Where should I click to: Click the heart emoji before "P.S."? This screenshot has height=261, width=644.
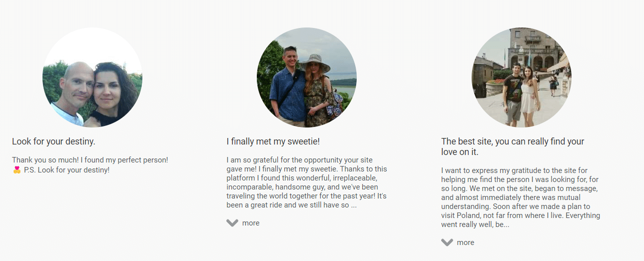point(17,170)
